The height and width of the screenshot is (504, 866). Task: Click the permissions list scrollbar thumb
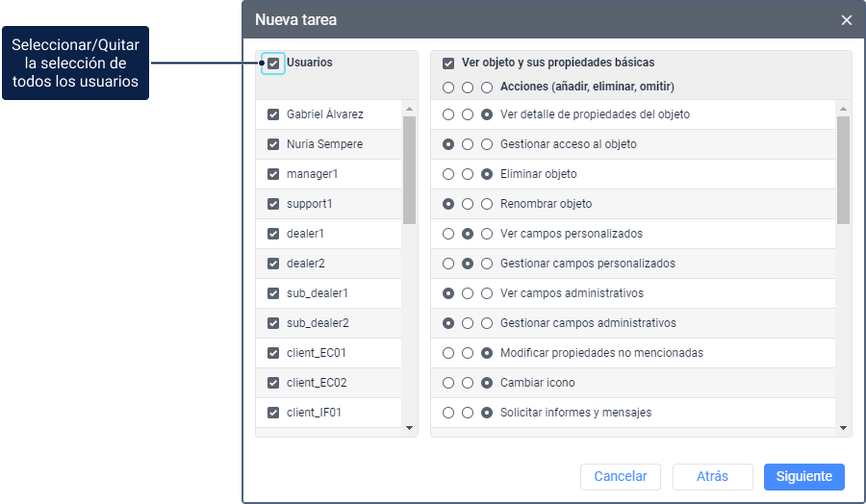844,170
